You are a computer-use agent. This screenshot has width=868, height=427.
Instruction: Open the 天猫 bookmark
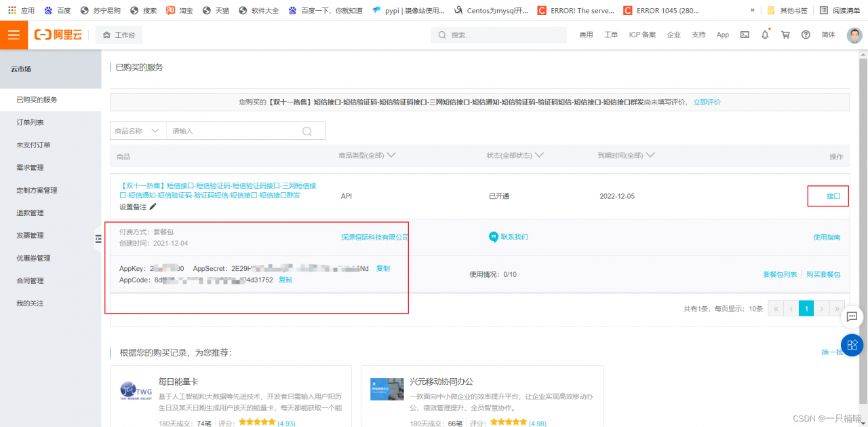point(216,10)
